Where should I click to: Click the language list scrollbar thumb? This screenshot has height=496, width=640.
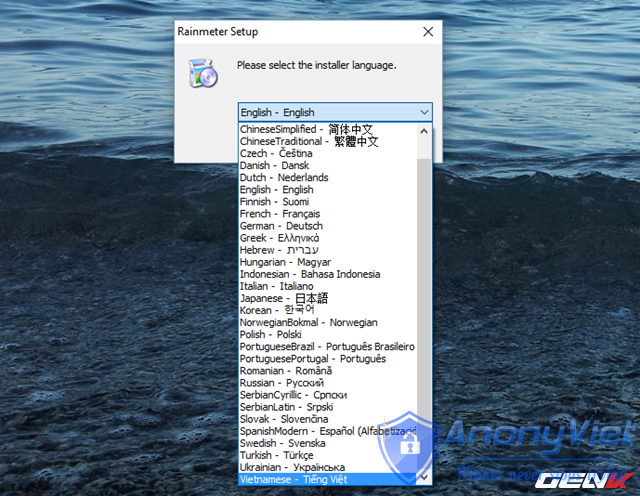(424, 314)
